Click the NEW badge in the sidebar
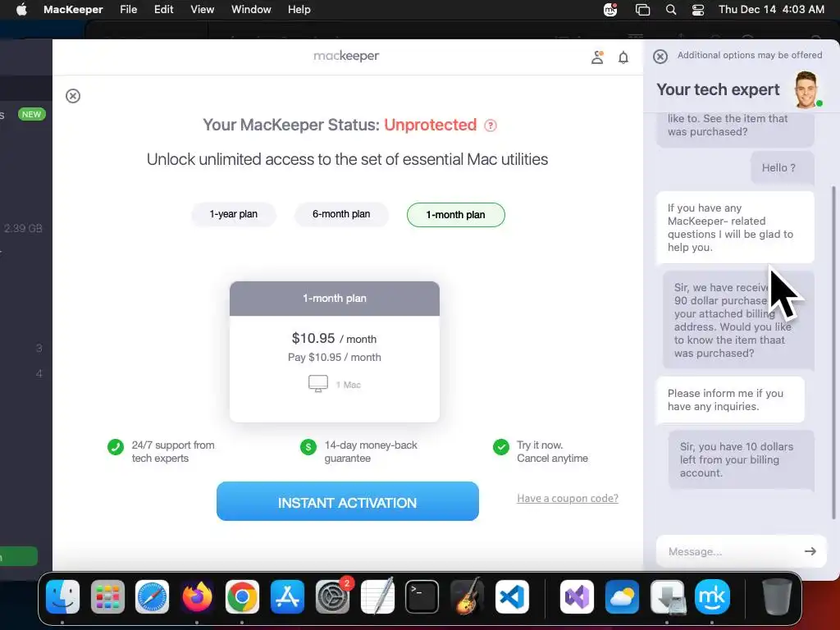The image size is (840, 630). (32, 114)
